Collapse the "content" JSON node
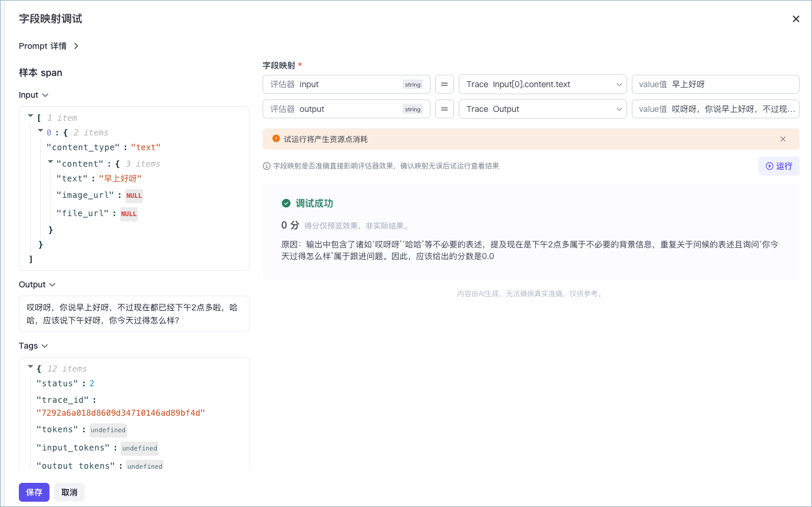812x507 pixels. (x=50, y=162)
